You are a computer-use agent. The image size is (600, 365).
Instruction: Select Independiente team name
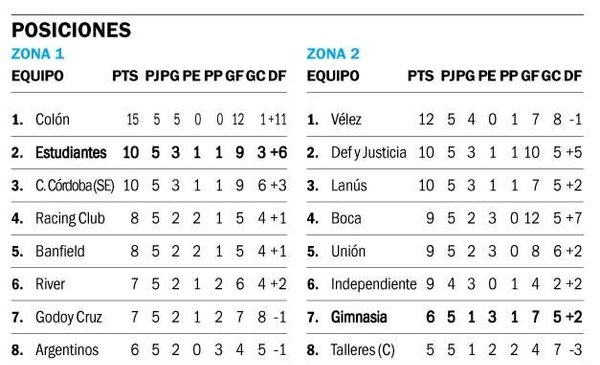pos(373,284)
